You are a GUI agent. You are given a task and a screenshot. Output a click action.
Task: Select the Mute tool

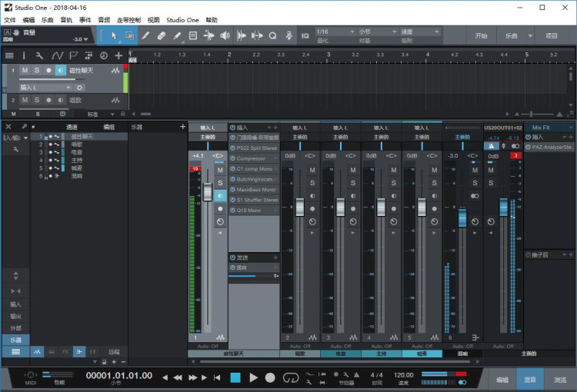tap(193, 35)
